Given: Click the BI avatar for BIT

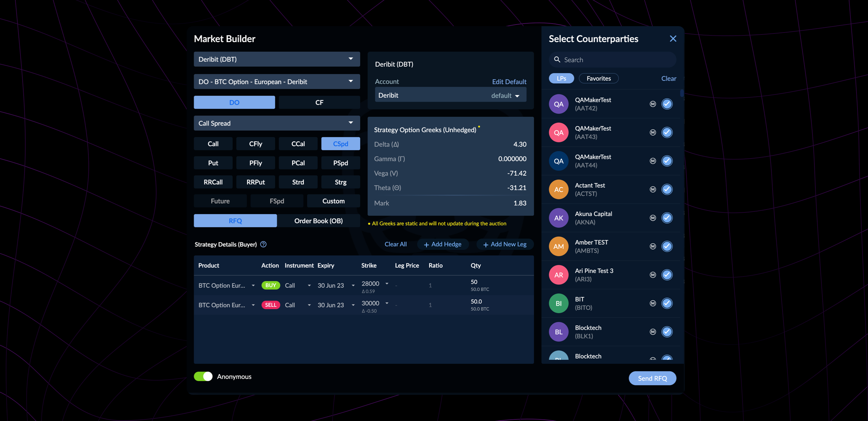Looking at the screenshot, I should pyautogui.click(x=558, y=303).
